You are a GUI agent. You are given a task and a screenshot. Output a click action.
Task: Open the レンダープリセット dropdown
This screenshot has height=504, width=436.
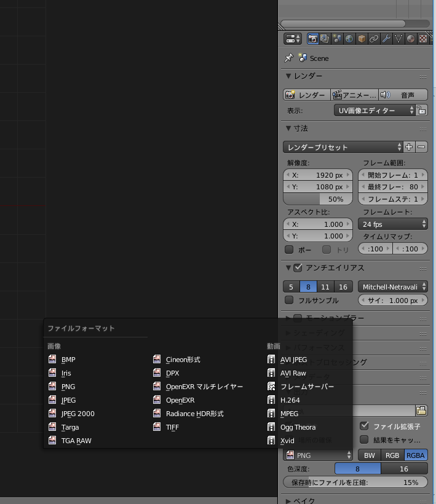click(343, 148)
